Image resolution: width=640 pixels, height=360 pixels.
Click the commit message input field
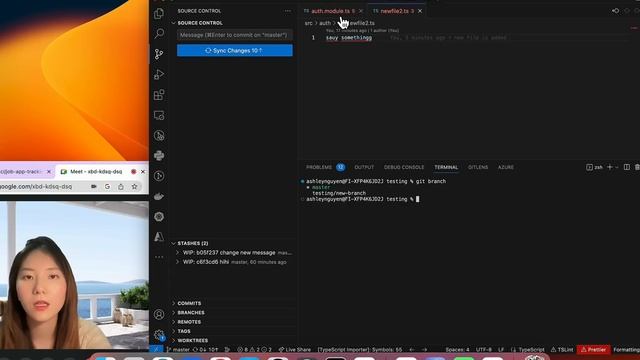[235, 35]
